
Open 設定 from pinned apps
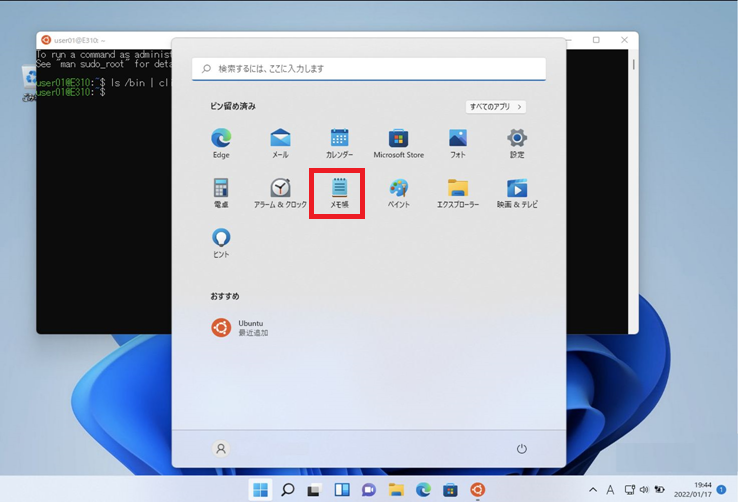pyautogui.click(x=517, y=143)
